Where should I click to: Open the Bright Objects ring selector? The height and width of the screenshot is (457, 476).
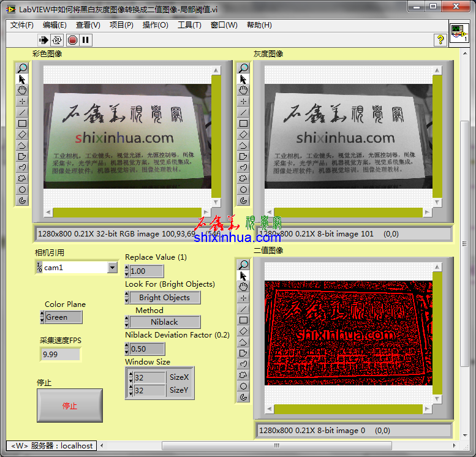tap(164, 298)
